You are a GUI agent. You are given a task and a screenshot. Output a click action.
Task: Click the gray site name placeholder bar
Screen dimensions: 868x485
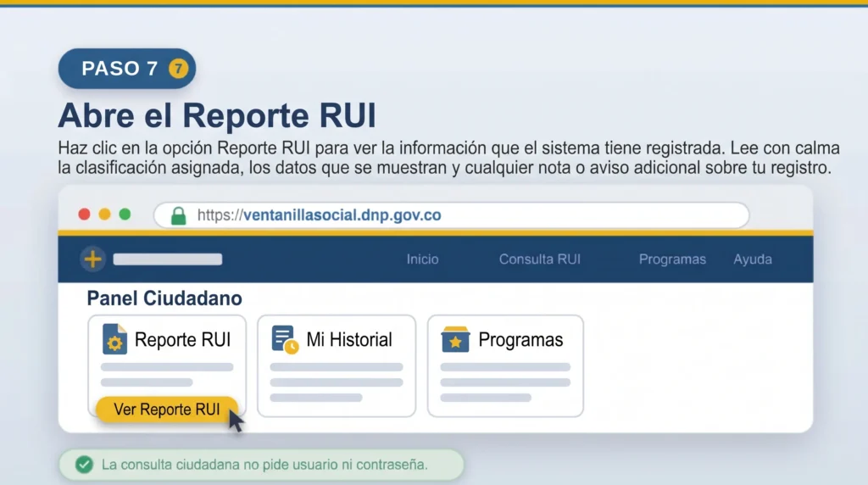168,259
